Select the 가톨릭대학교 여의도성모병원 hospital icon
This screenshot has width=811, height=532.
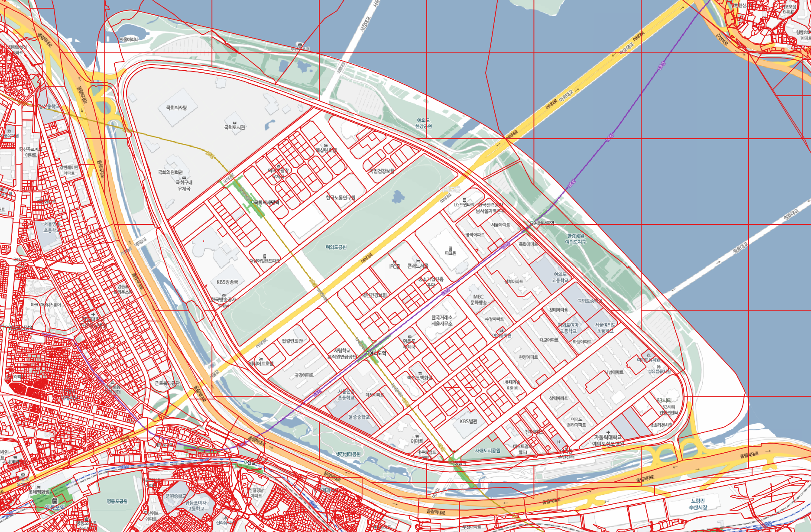pyautogui.click(x=608, y=433)
